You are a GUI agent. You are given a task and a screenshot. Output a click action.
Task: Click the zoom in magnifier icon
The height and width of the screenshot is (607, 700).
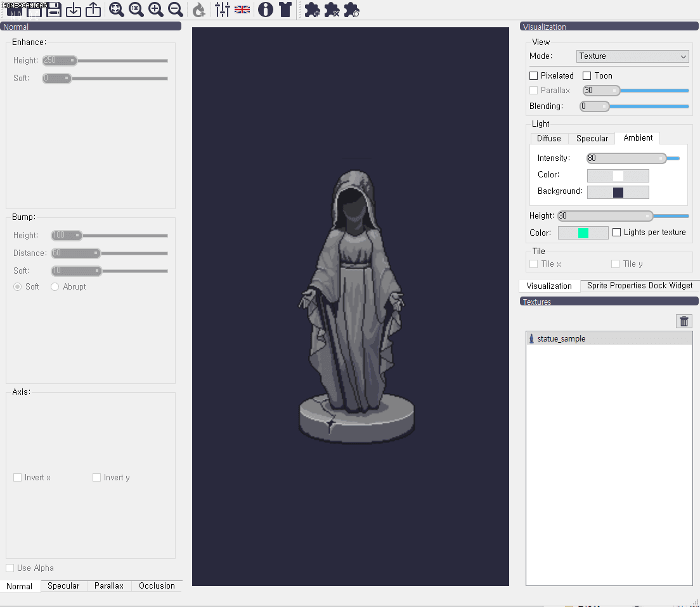(156, 10)
